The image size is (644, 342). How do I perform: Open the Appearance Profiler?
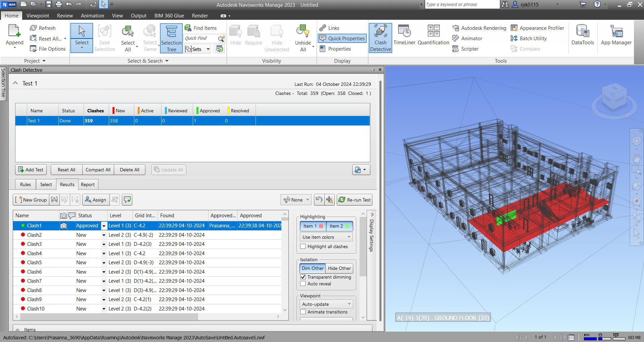point(537,28)
